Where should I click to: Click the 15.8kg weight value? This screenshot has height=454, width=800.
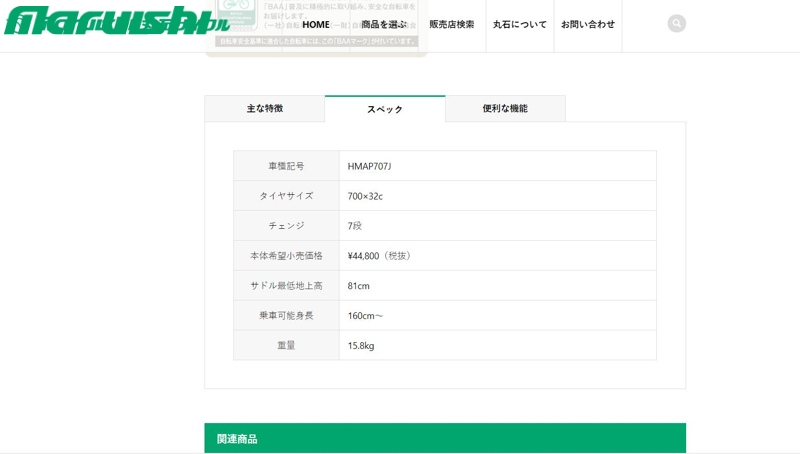click(361, 346)
